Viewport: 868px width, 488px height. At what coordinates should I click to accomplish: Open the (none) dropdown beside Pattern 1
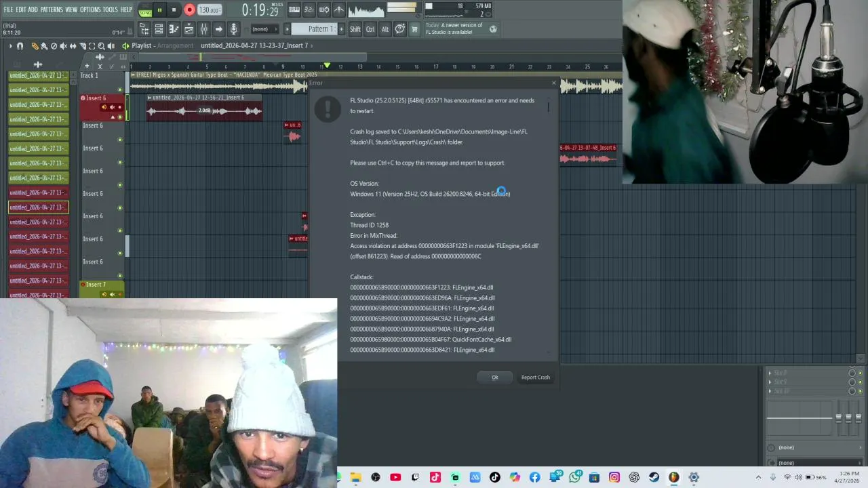click(264, 29)
